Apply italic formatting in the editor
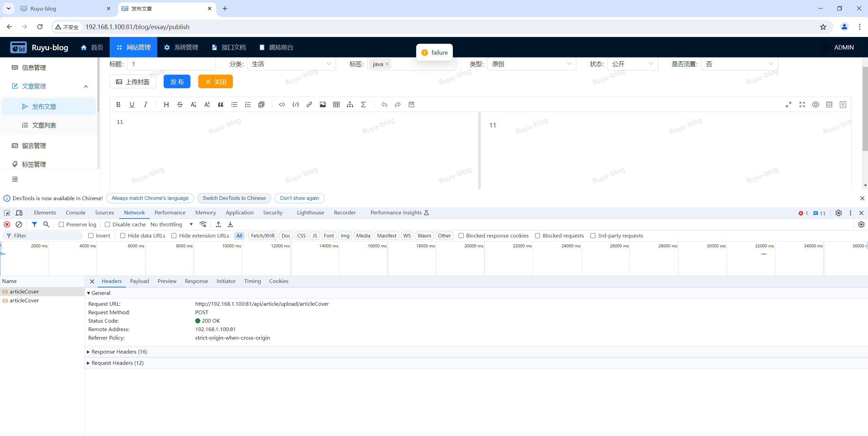The width and height of the screenshot is (868, 436). 146,105
